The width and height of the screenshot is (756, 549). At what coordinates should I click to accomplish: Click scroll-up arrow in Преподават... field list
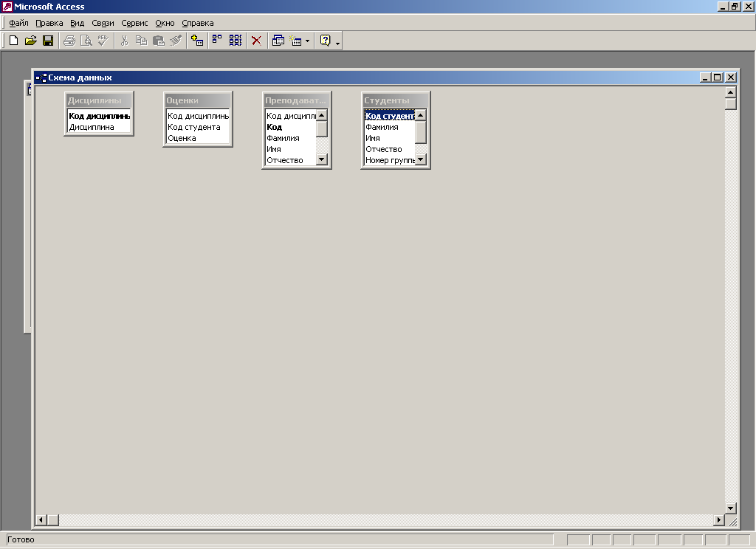coord(322,115)
